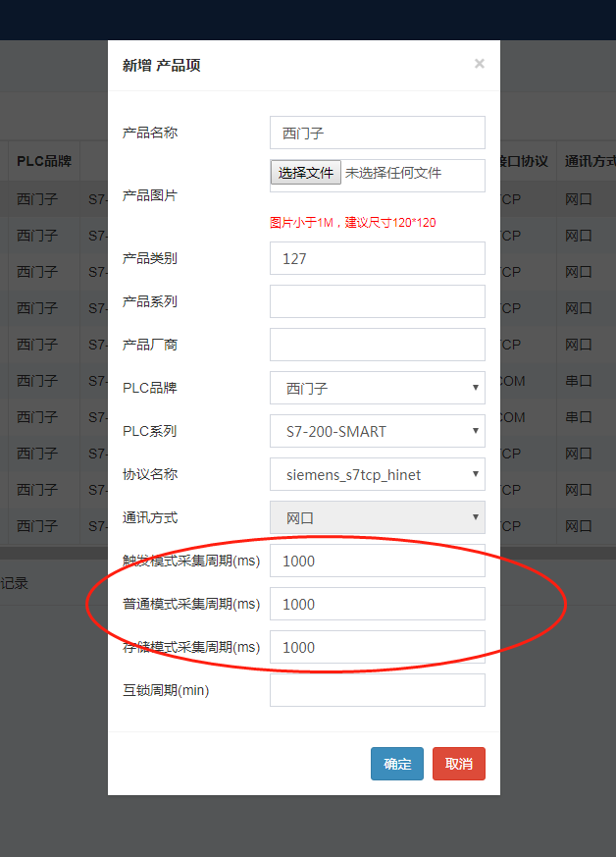Click the 未选择任何文件 file status text
Viewport: 616px width, 857px height.
tap(393, 173)
